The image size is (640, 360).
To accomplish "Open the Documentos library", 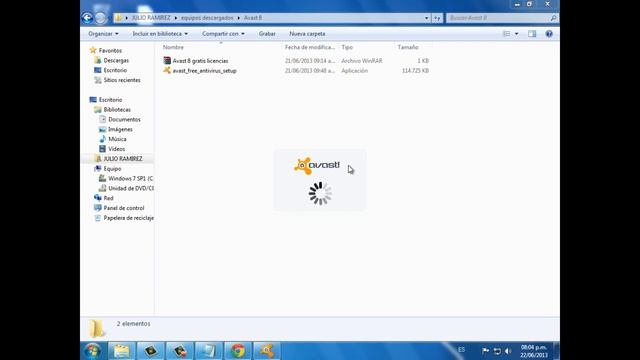I will point(124,119).
